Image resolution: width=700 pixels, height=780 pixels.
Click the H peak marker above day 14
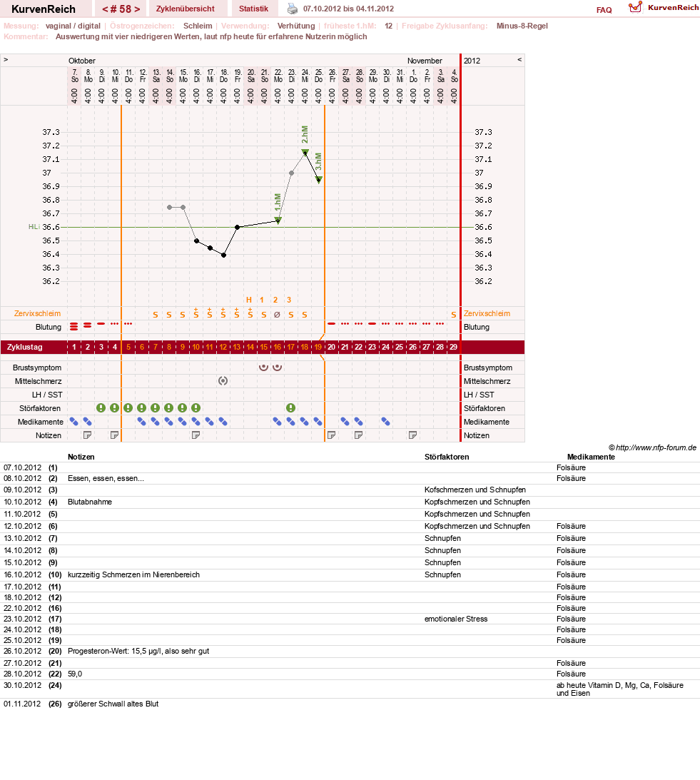[x=249, y=300]
